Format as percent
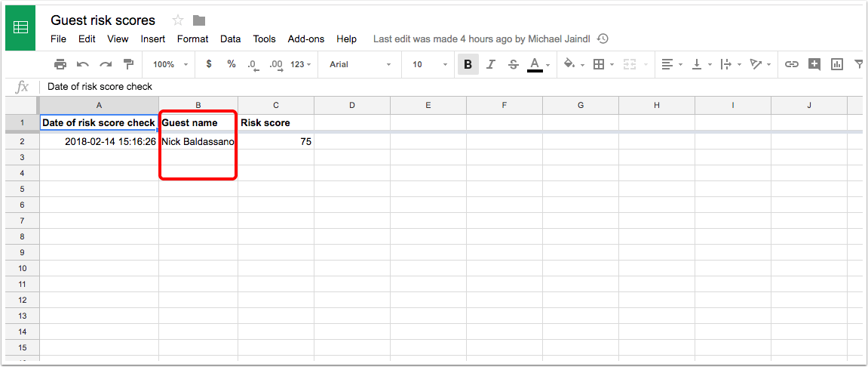 pyautogui.click(x=232, y=64)
